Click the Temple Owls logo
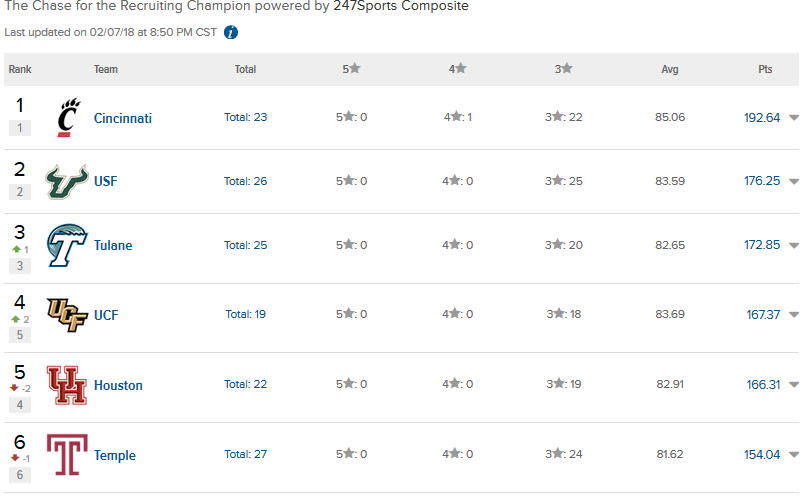The width and height of the screenshot is (809, 498). [x=67, y=455]
